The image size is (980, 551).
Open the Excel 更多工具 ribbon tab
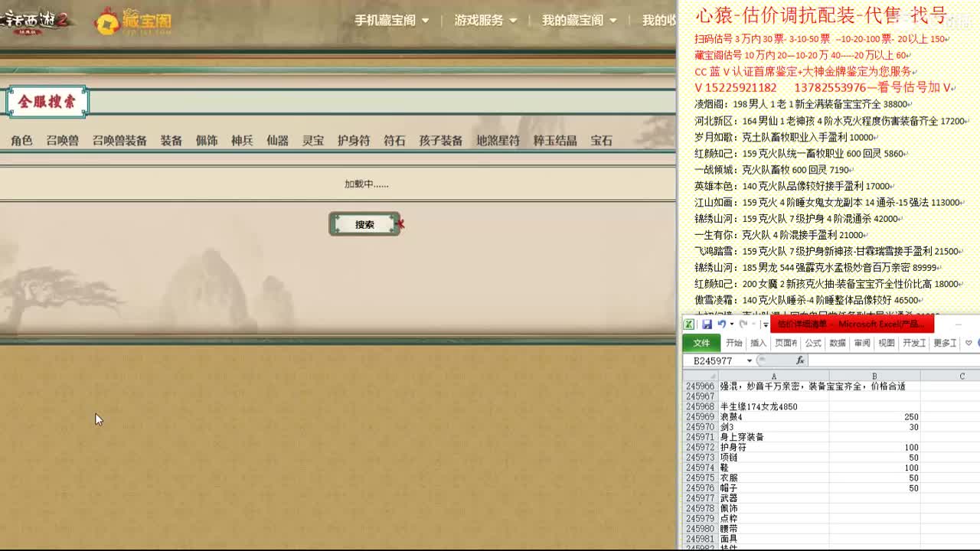[x=945, y=343]
